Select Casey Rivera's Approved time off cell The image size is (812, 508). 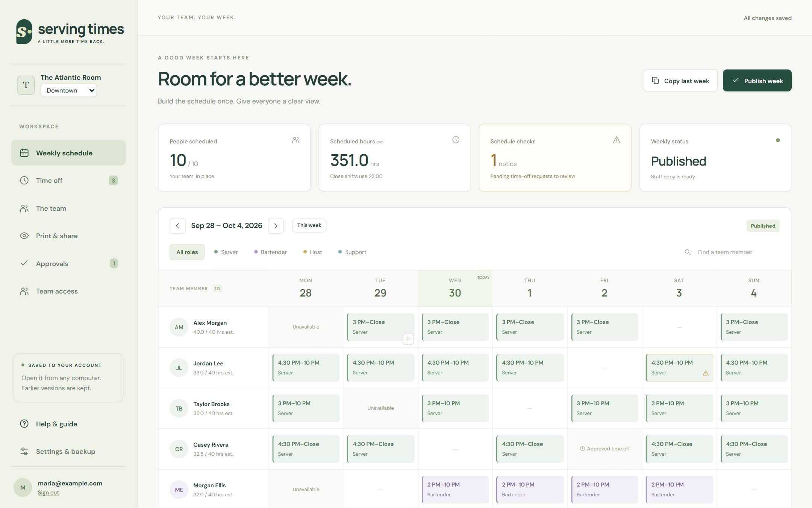point(604,449)
